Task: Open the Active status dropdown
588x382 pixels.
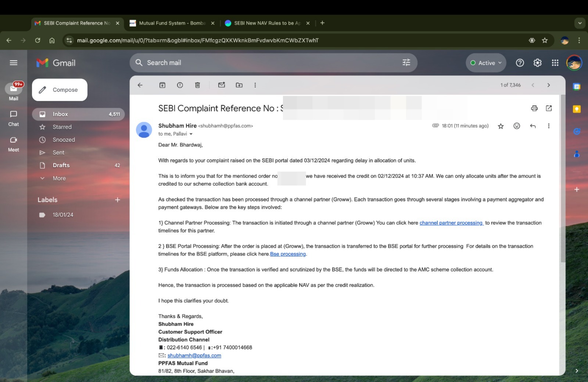Action: pyautogui.click(x=486, y=63)
